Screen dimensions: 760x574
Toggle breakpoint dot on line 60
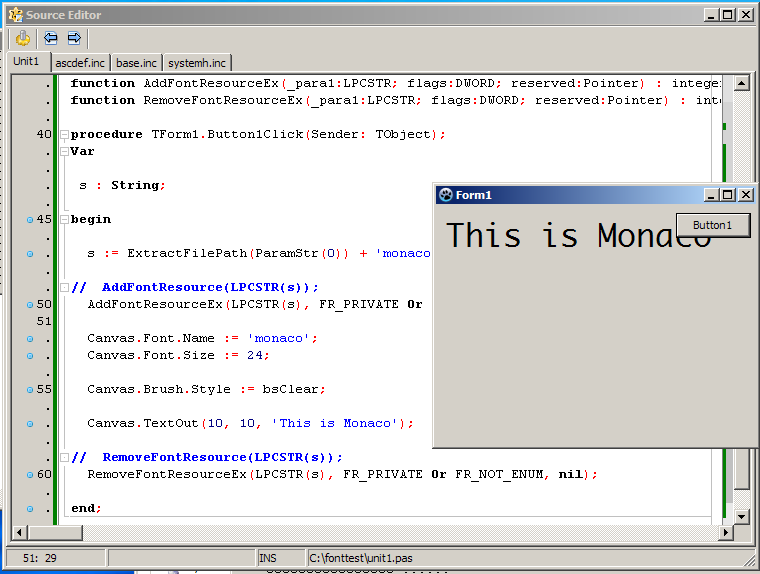pyautogui.click(x=30, y=474)
